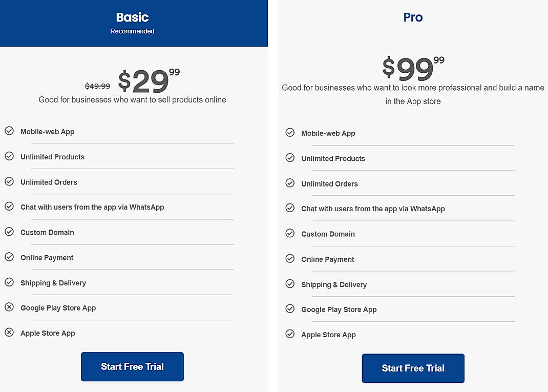Click the Apple Store App X icon under Basic
Image resolution: width=548 pixels, height=392 pixels.
pyautogui.click(x=9, y=332)
